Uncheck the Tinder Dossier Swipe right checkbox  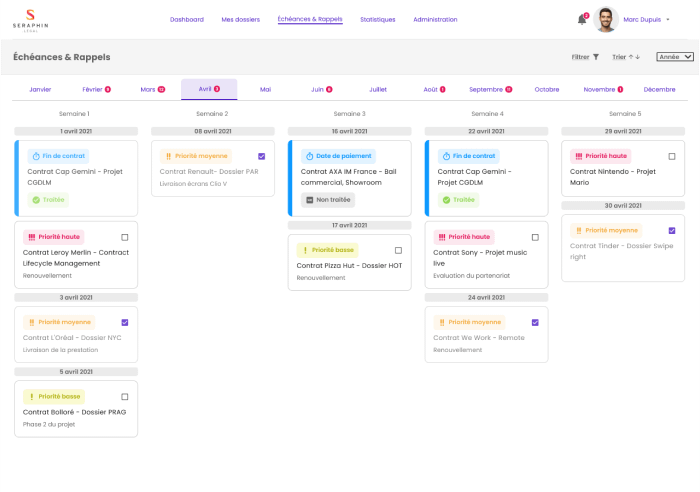click(672, 230)
